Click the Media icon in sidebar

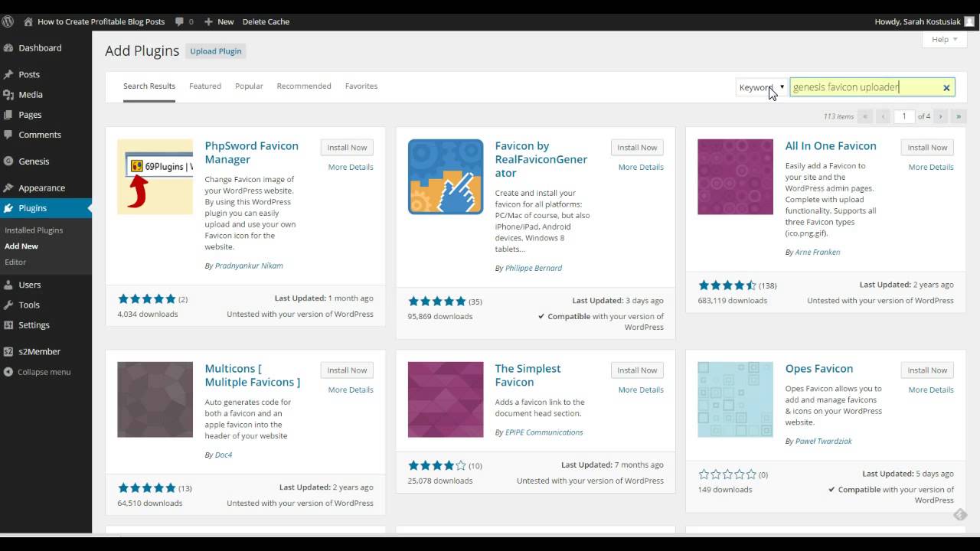click(x=8, y=94)
